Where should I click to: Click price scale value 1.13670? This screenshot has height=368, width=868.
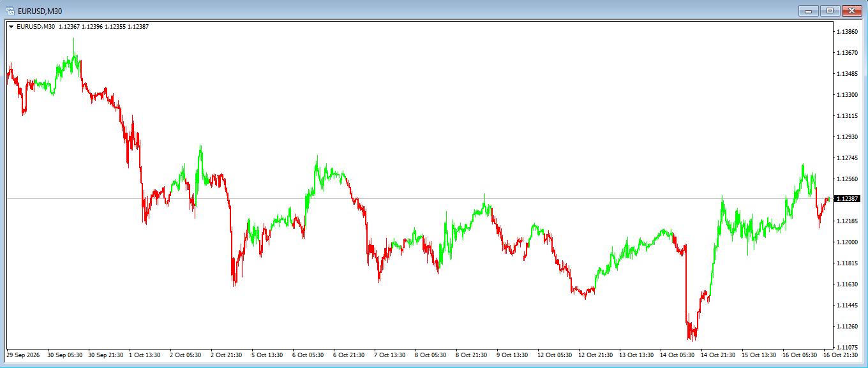(846, 52)
